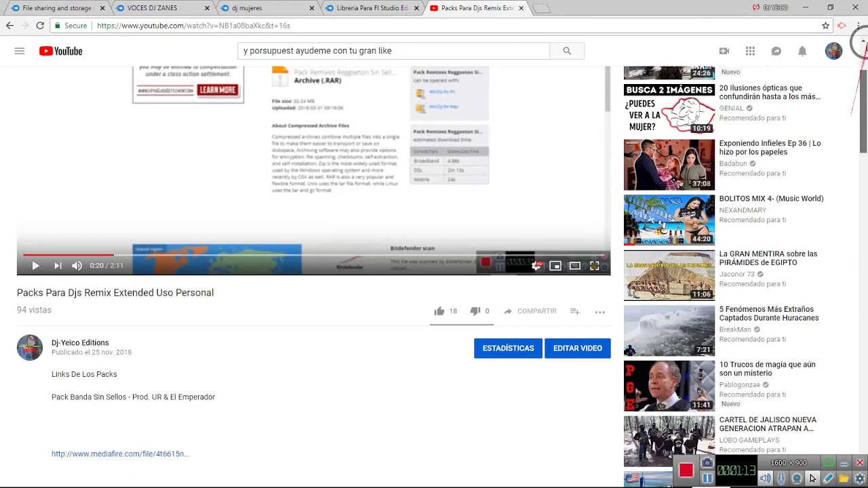Open the mediafire link in the description

121,454
